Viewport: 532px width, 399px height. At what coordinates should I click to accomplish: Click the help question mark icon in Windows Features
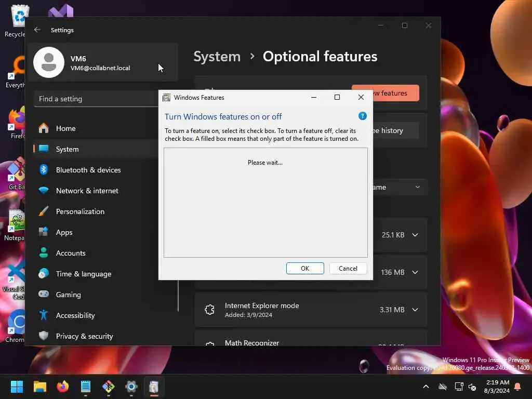pos(362,116)
